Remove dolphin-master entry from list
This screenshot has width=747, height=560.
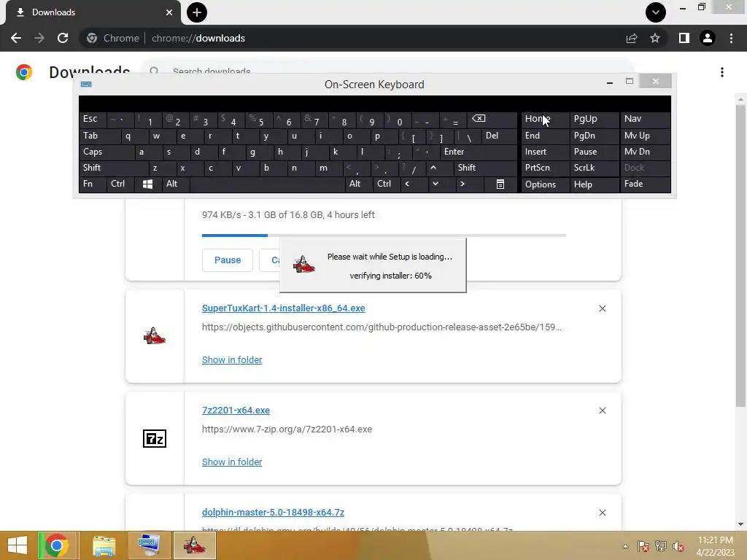pos(602,513)
